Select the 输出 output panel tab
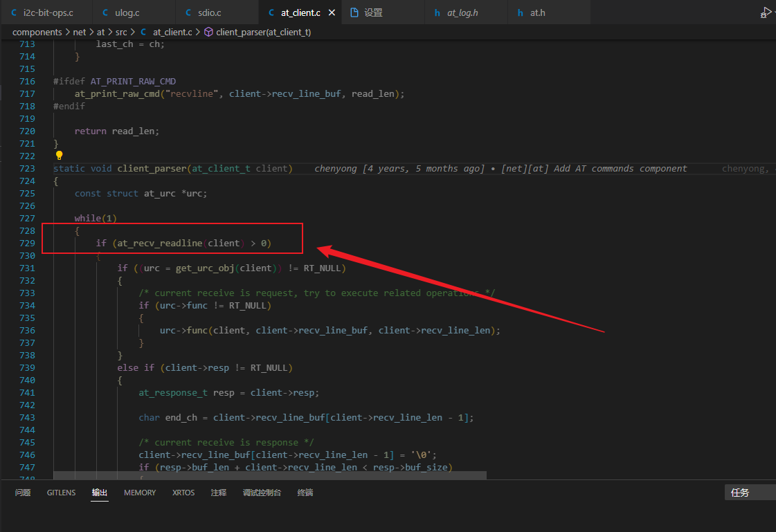This screenshot has width=776, height=532. tap(100, 493)
